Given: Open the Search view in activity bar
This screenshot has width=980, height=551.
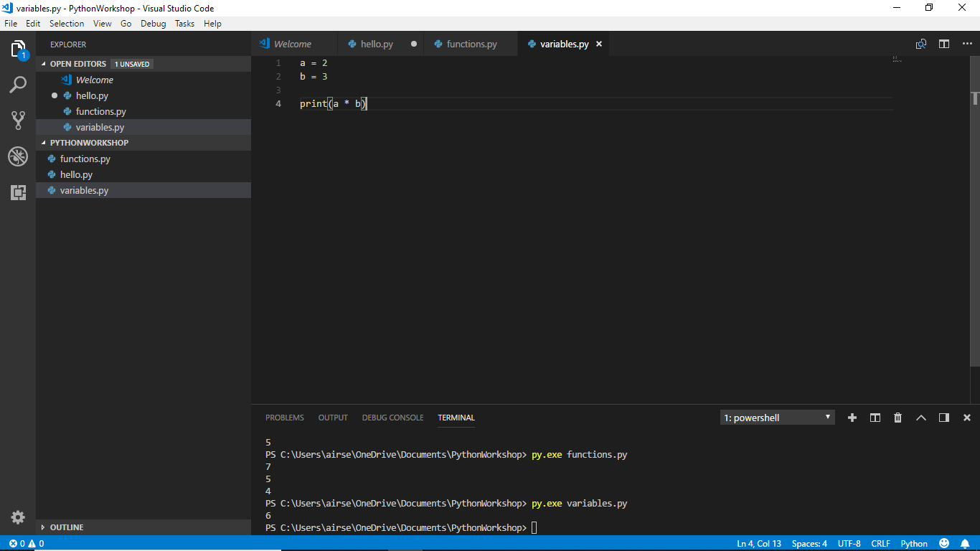Looking at the screenshot, I should point(18,85).
